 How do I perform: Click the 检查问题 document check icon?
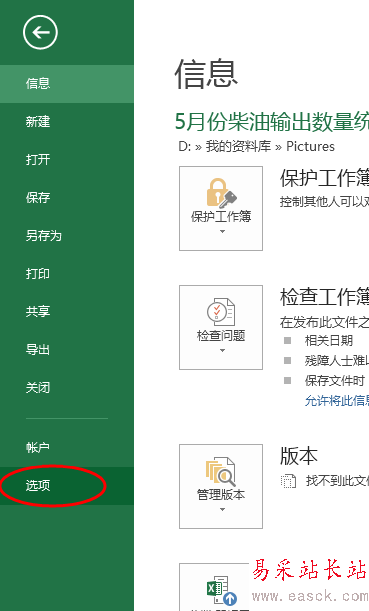pyautogui.click(x=221, y=312)
